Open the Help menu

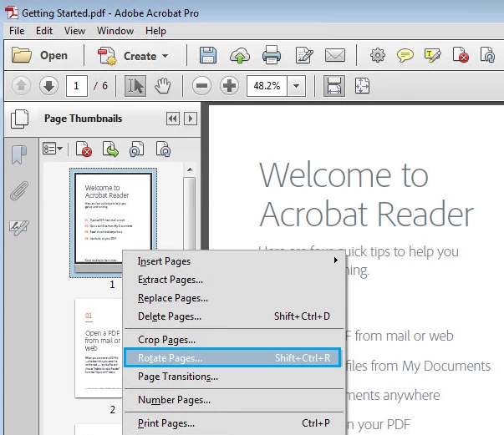[x=155, y=31]
